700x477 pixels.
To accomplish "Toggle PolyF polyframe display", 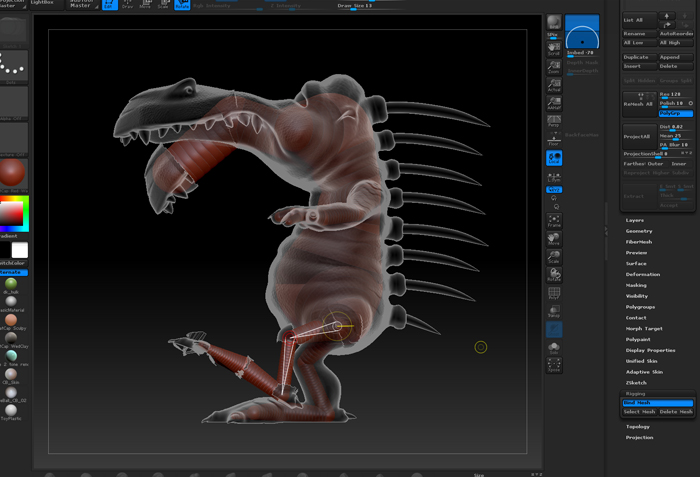I will (x=554, y=293).
